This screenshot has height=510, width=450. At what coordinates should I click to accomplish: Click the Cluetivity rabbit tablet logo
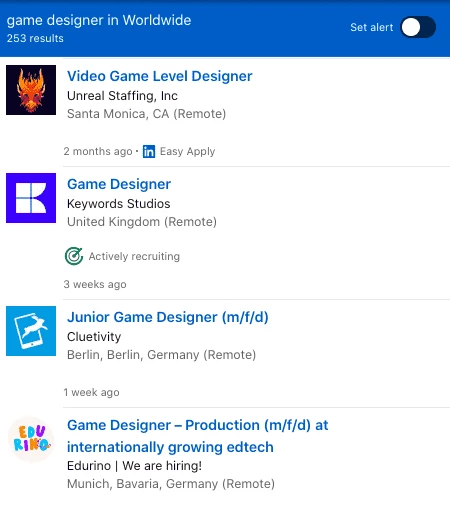click(x=31, y=331)
